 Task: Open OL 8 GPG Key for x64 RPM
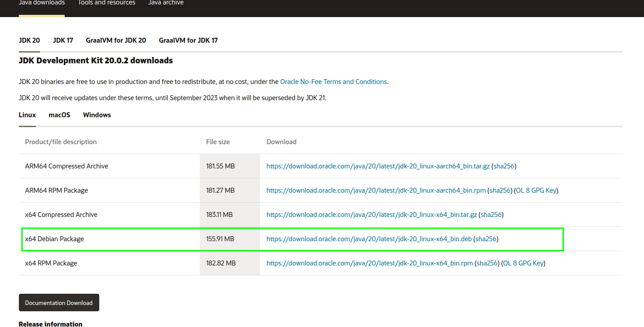point(523,263)
